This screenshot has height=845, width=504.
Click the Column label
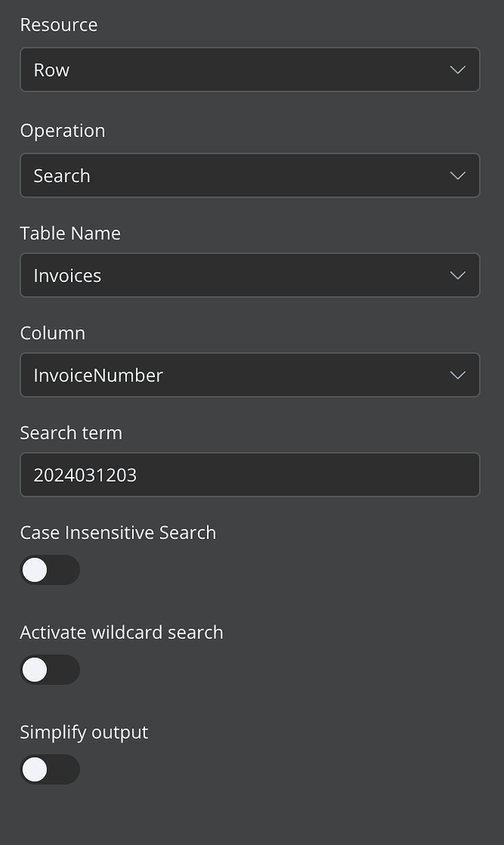(x=52, y=333)
